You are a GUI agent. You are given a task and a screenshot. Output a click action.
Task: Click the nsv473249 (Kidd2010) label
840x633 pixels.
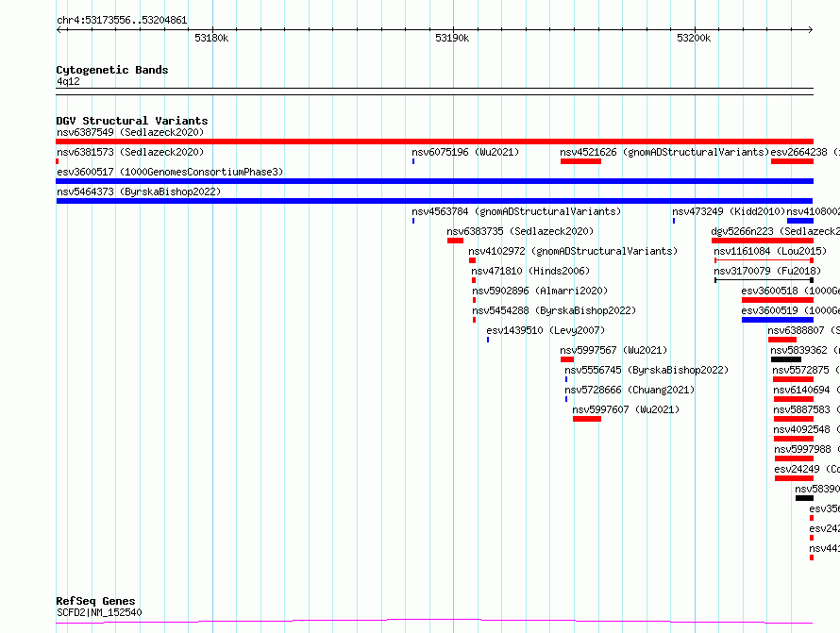click(729, 211)
